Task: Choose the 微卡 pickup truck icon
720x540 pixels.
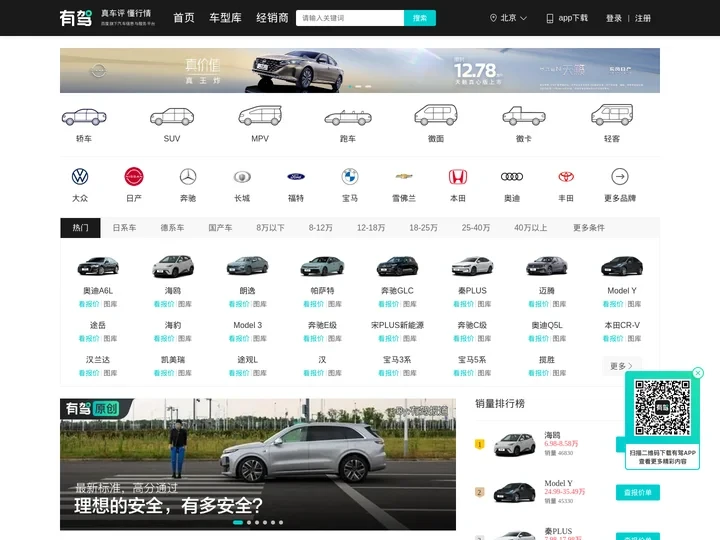Action: point(524,116)
